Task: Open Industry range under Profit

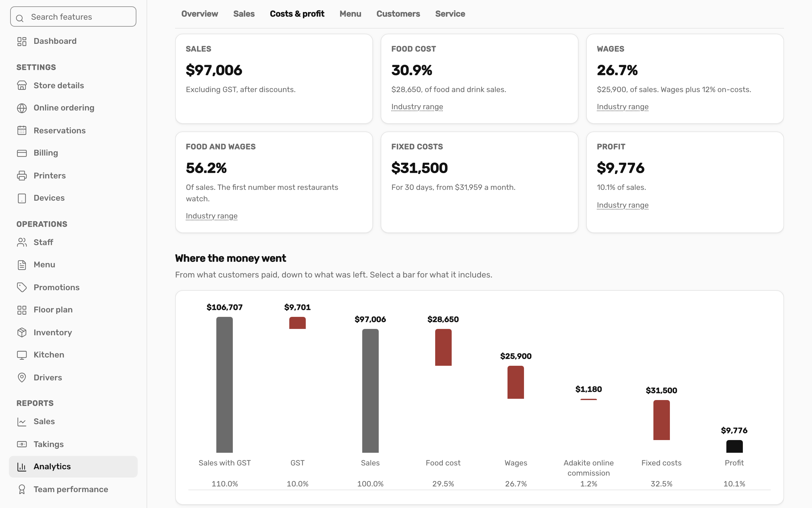Action: tap(622, 205)
